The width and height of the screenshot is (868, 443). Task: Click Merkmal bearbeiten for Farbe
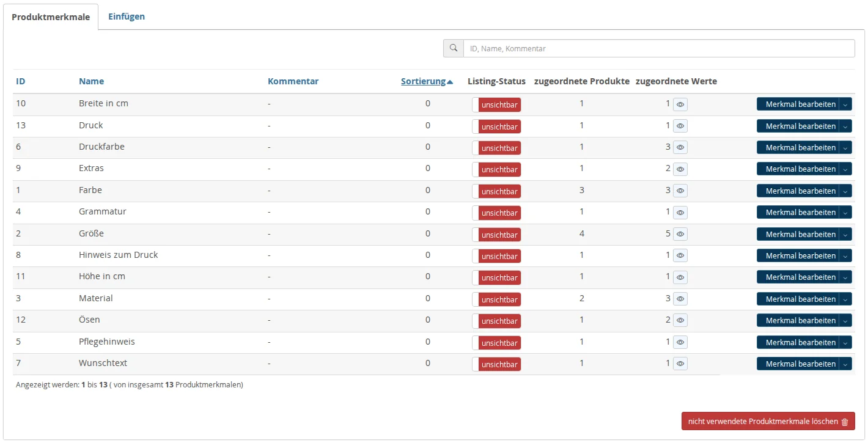[798, 191]
